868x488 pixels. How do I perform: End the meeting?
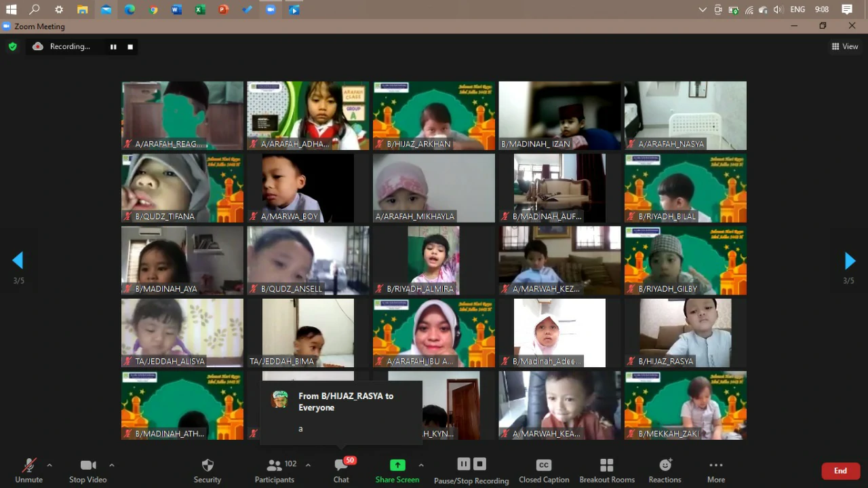(x=840, y=470)
